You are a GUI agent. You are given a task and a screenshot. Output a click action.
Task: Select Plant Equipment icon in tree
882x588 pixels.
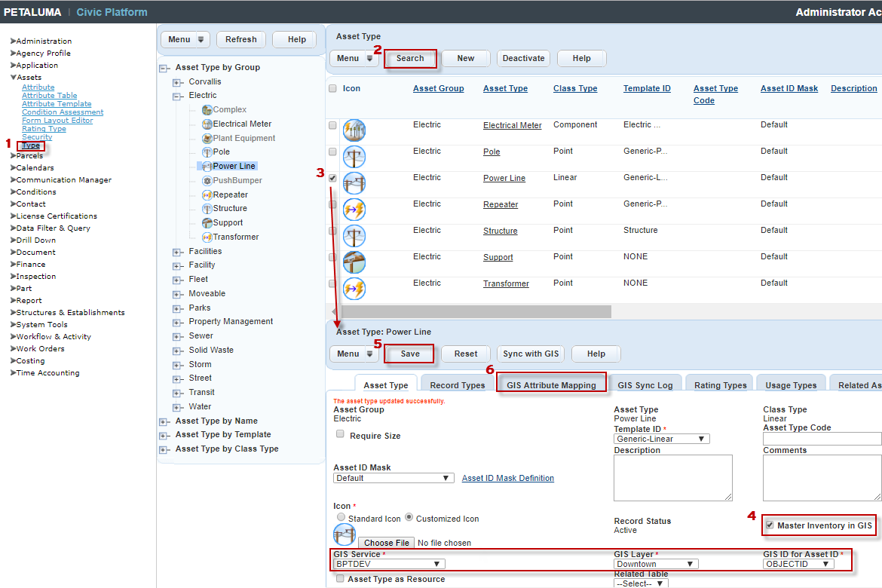click(x=207, y=139)
